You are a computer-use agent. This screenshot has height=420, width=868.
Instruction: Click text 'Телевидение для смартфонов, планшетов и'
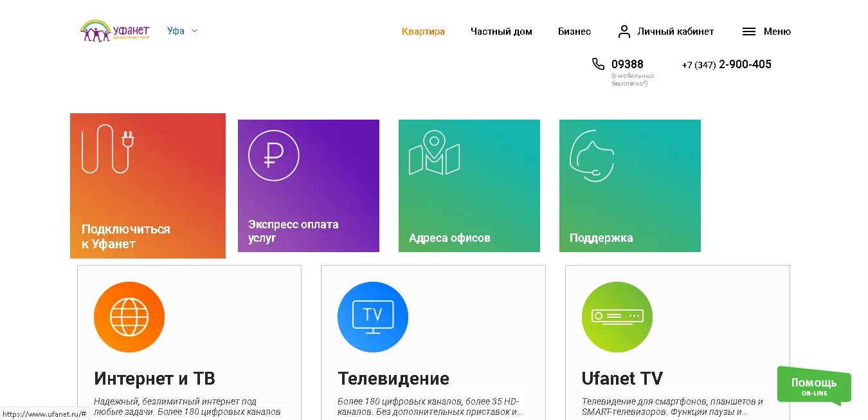[x=673, y=401]
